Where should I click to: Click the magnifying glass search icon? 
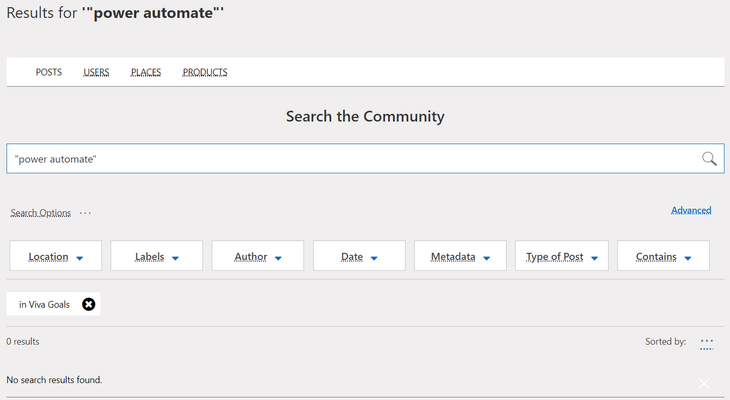[709, 159]
